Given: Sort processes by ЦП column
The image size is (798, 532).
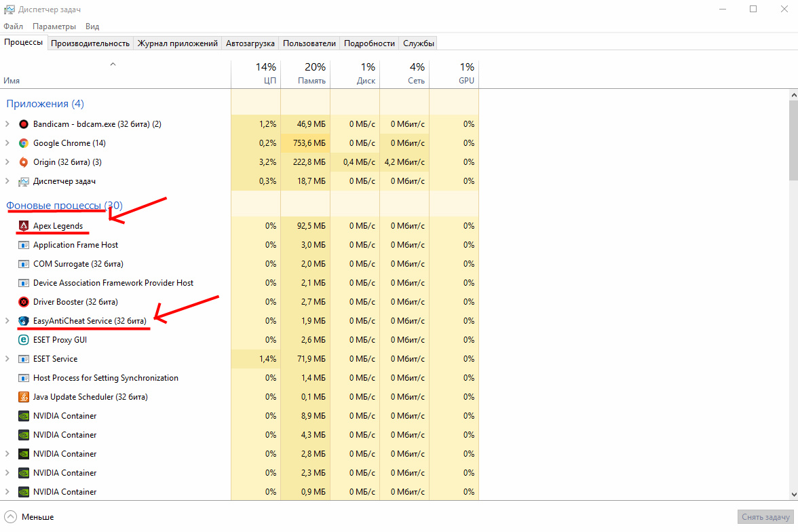Looking at the screenshot, I should pos(255,75).
